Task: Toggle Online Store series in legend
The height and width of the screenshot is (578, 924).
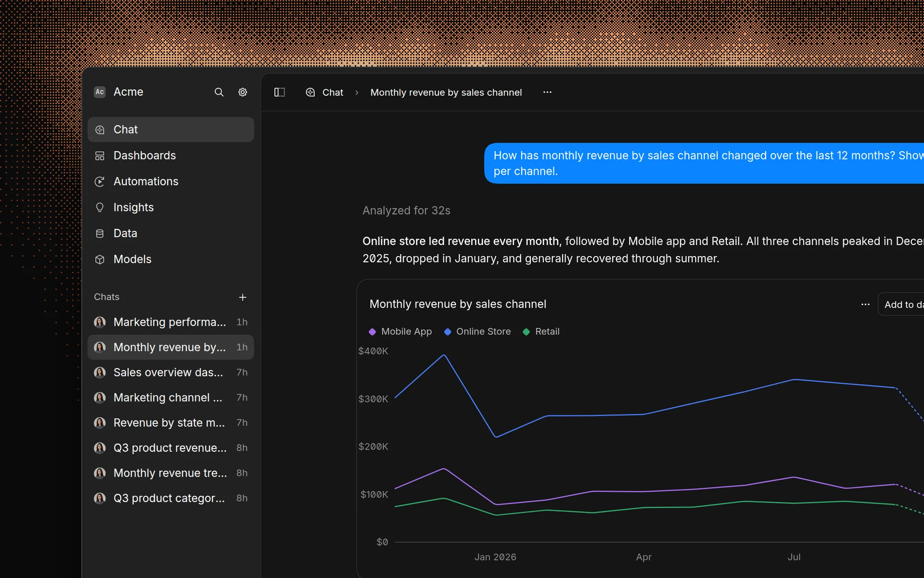Action: (477, 332)
